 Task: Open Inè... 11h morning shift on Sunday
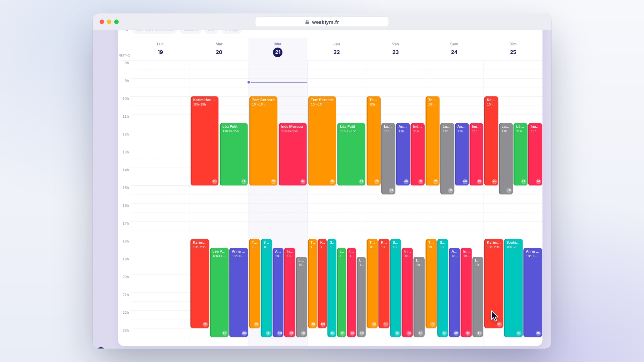(535, 154)
